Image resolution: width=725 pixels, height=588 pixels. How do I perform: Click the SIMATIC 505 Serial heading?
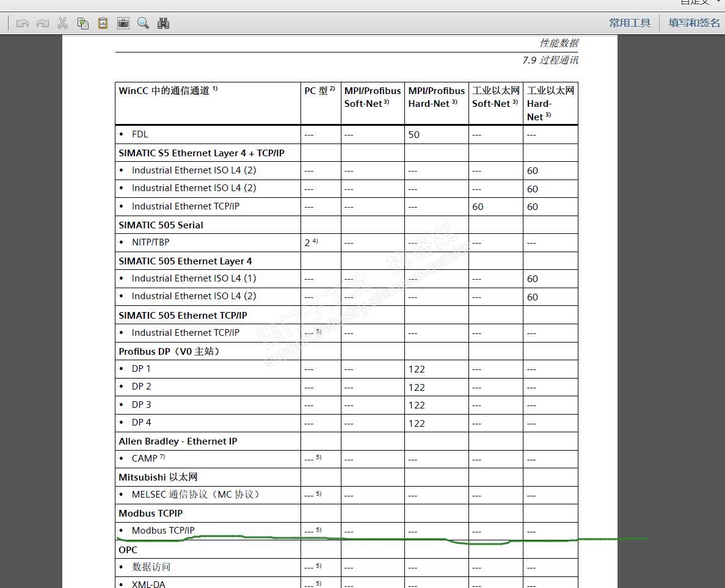161,225
